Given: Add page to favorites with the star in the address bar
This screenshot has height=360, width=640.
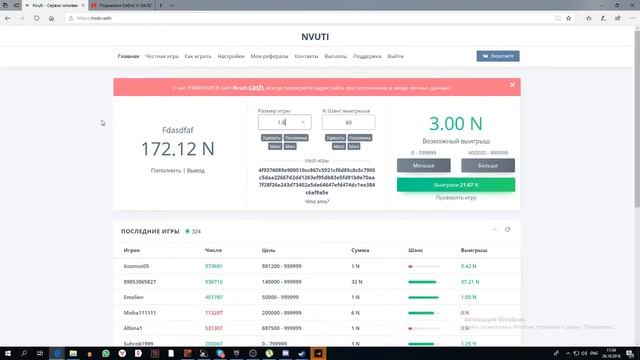Looking at the screenshot, I should pyautogui.click(x=569, y=18).
